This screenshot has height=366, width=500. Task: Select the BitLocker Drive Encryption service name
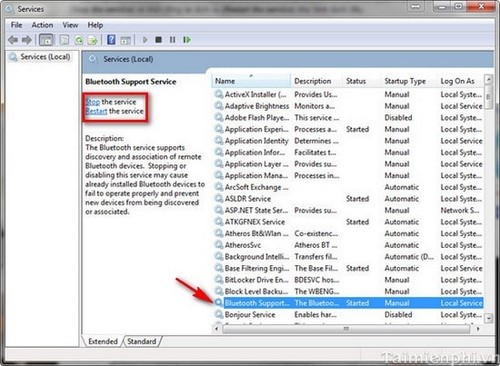click(x=256, y=280)
